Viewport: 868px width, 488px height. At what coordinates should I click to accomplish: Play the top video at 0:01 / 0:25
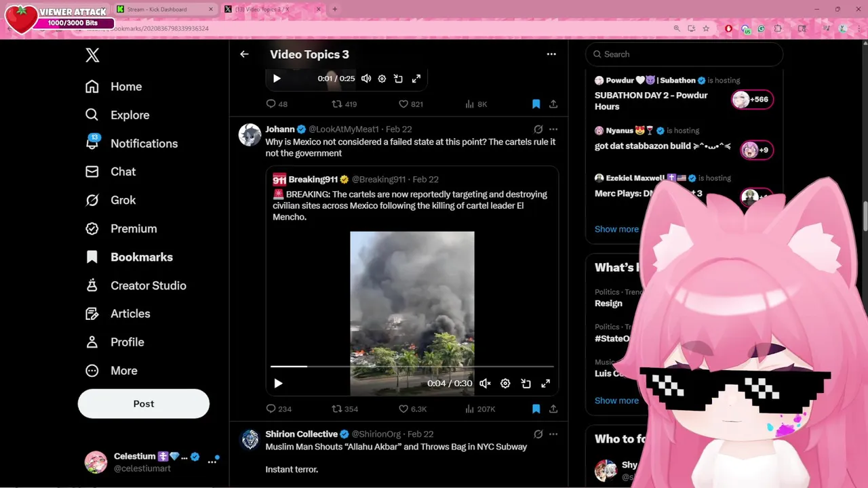pos(277,79)
